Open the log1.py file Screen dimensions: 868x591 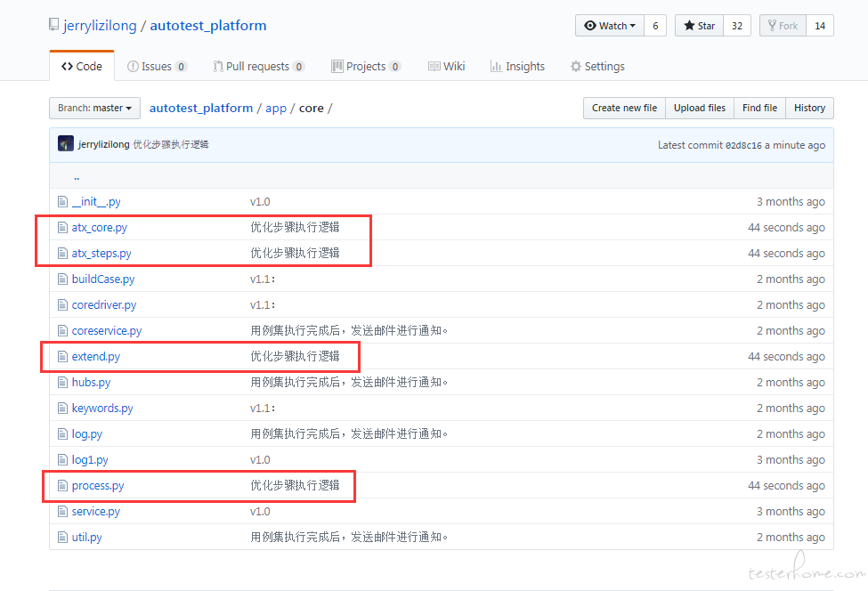point(90,460)
